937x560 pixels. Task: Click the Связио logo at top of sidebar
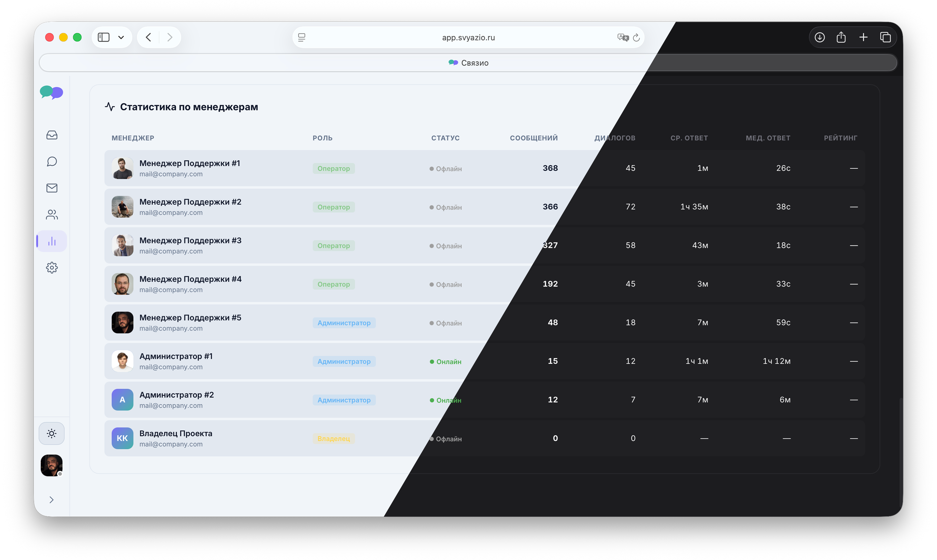coord(52,92)
